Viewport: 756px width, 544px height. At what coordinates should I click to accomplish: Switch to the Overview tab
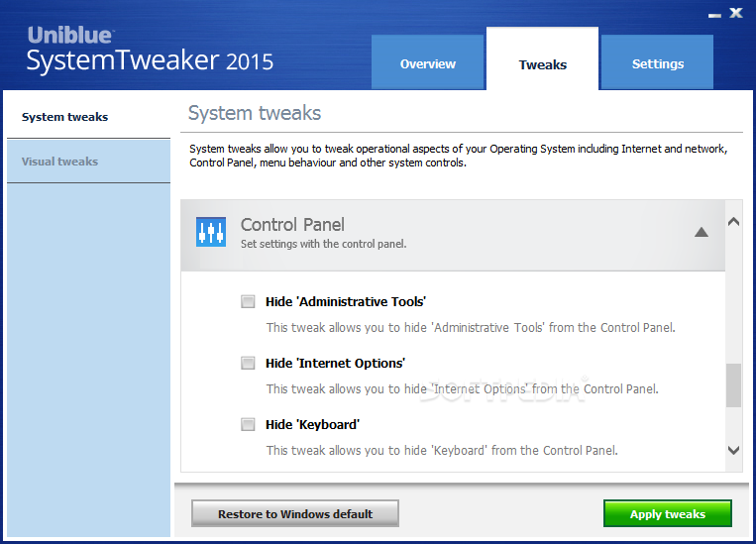428,62
